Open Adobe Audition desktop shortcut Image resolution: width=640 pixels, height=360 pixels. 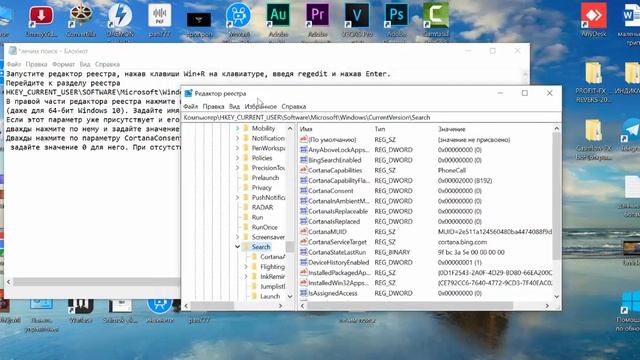278,16
